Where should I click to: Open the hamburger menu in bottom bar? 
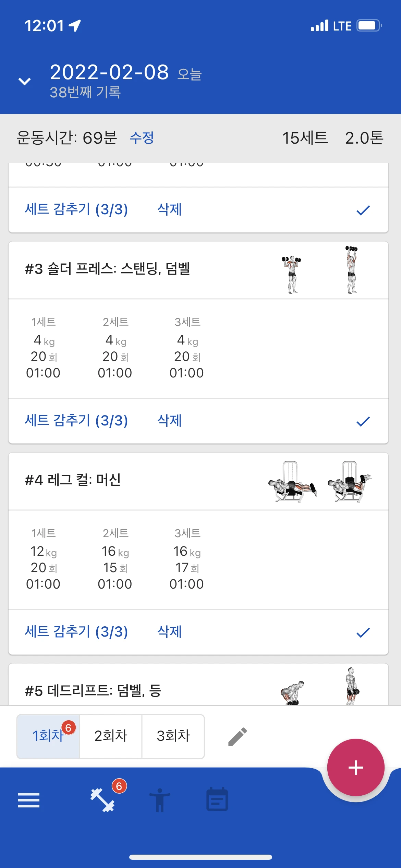coord(28,800)
